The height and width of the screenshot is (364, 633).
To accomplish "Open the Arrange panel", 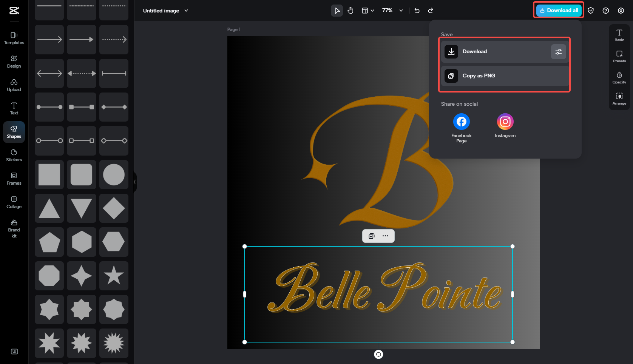I will (x=619, y=99).
